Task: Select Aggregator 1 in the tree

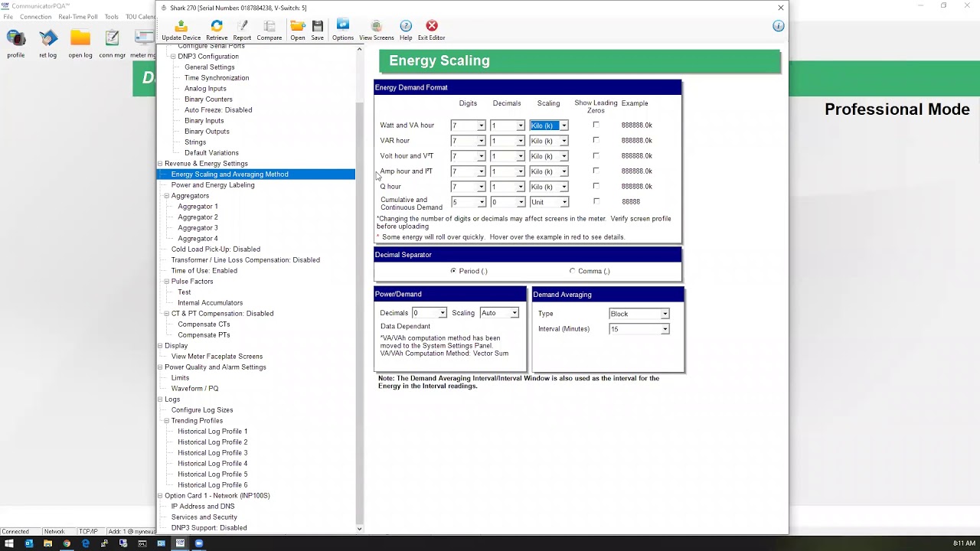Action: click(x=198, y=207)
